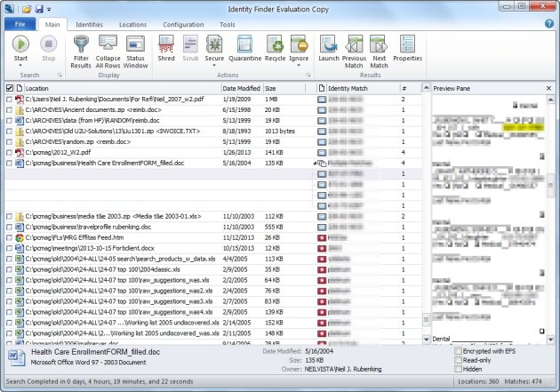Image resolution: width=560 pixels, height=392 pixels.
Task: Toggle the Hidden checkbox
Action: pos(458,369)
